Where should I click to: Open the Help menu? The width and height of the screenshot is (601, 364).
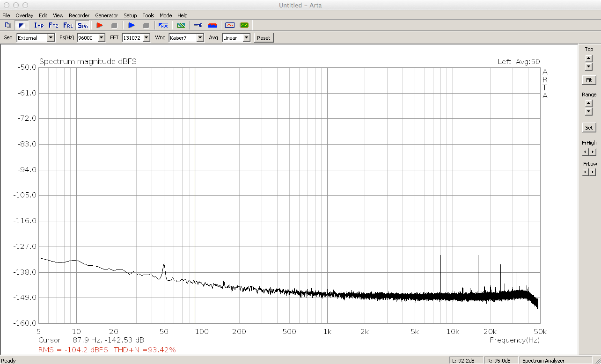point(183,15)
